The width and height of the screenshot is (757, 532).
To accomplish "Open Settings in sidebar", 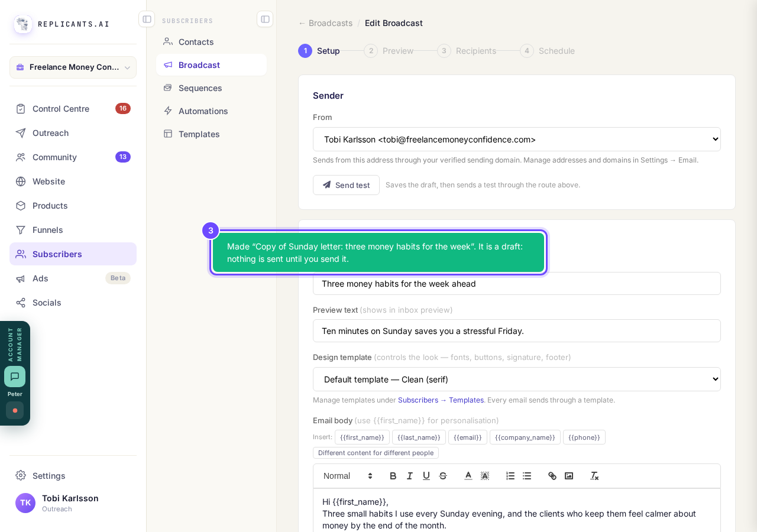I will (73, 476).
